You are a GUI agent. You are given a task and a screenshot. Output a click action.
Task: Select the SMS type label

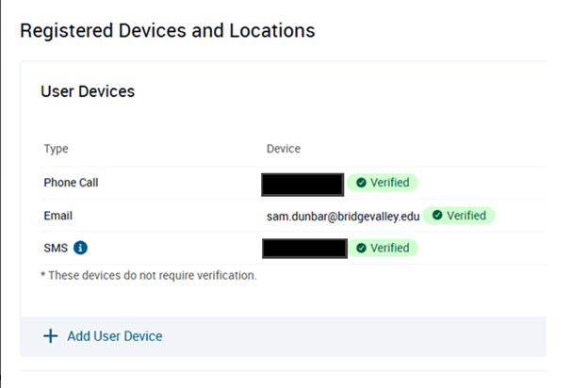pyautogui.click(x=56, y=248)
